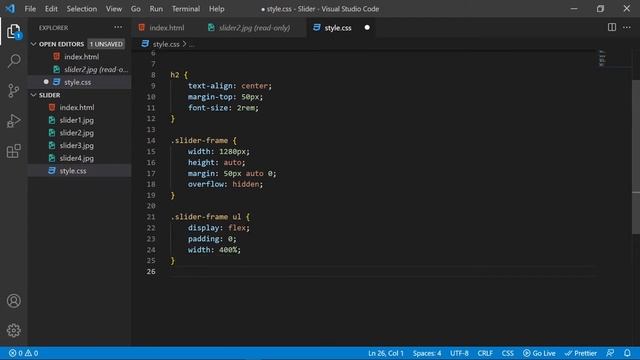Click the display: flex declaration
The height and width of the screenshot is (360, 640).
tap(219, 228)
